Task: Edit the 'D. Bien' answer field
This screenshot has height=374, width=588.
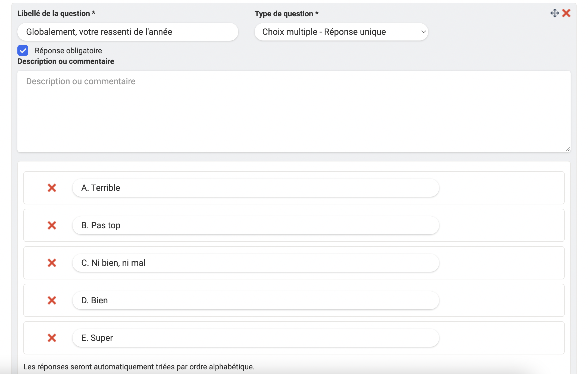Action: pyautogui.click(x=255, y=300)
